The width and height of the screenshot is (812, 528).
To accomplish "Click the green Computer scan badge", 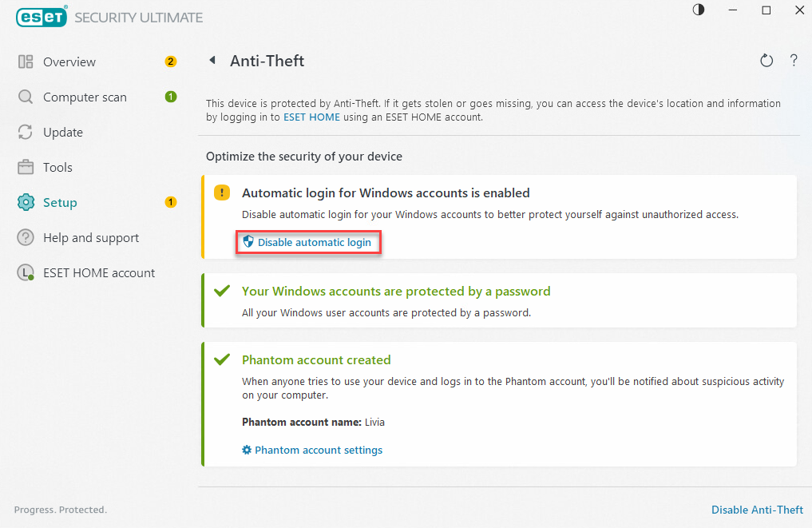I will tap(170, 97).
